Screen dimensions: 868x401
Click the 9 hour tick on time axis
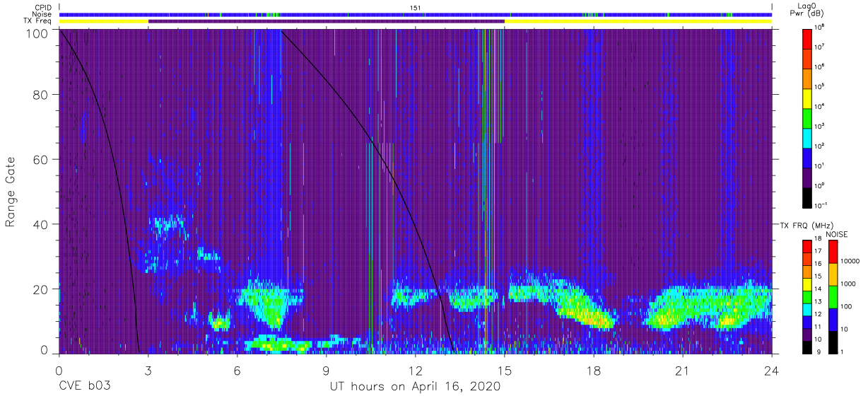[327, 371]
